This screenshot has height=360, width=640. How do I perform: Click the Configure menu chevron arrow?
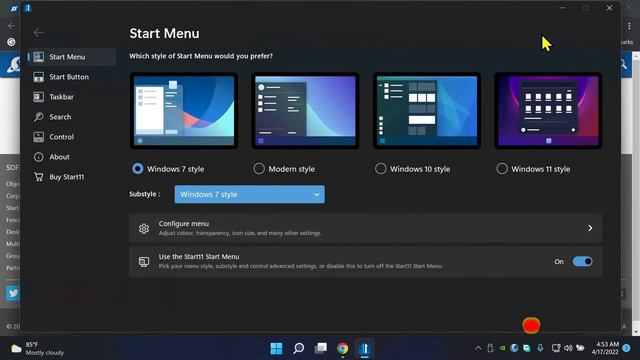click(590, 228)
